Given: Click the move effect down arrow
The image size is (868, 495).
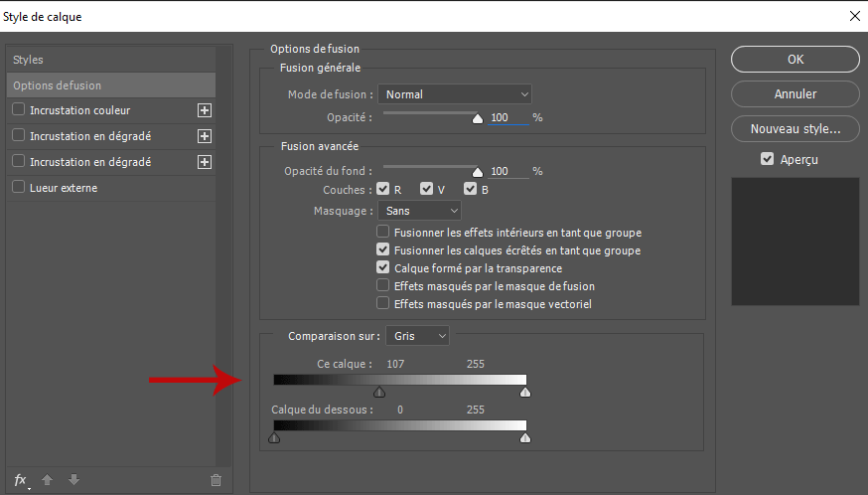Looking at the screenshot, I should point(72,480).
